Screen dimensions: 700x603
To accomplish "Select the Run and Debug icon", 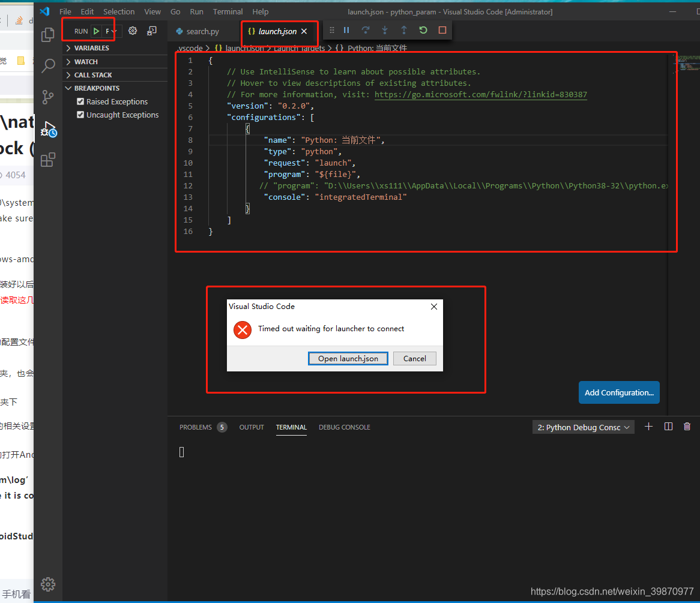I will point(47,128).
